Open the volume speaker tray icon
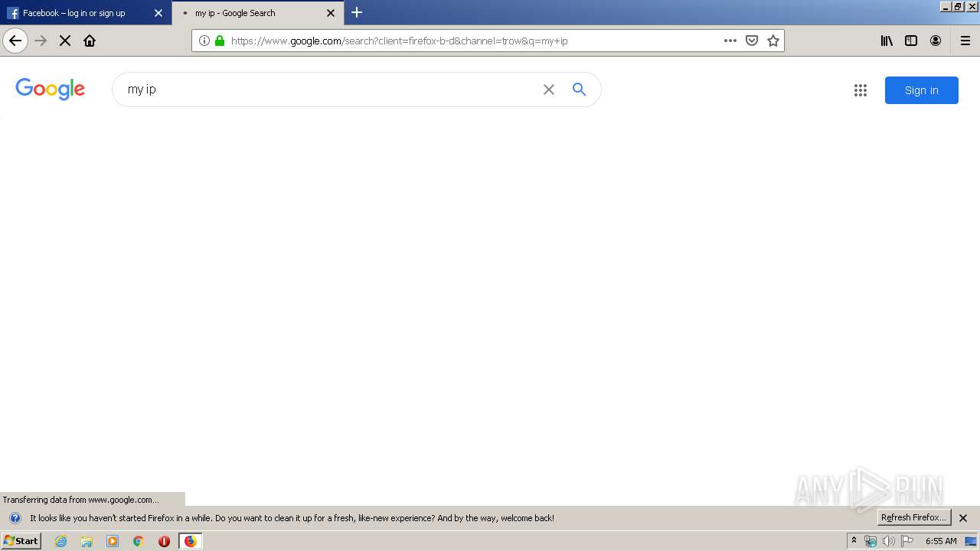The height and width of the screenshot is (551, 980). (889, 541)
